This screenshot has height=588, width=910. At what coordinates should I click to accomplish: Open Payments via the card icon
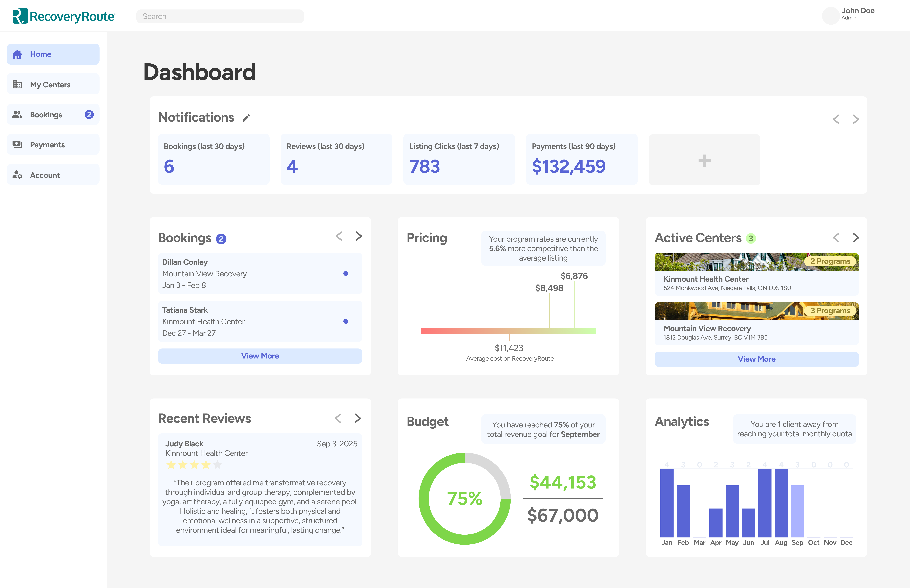[x=17, y=144]
